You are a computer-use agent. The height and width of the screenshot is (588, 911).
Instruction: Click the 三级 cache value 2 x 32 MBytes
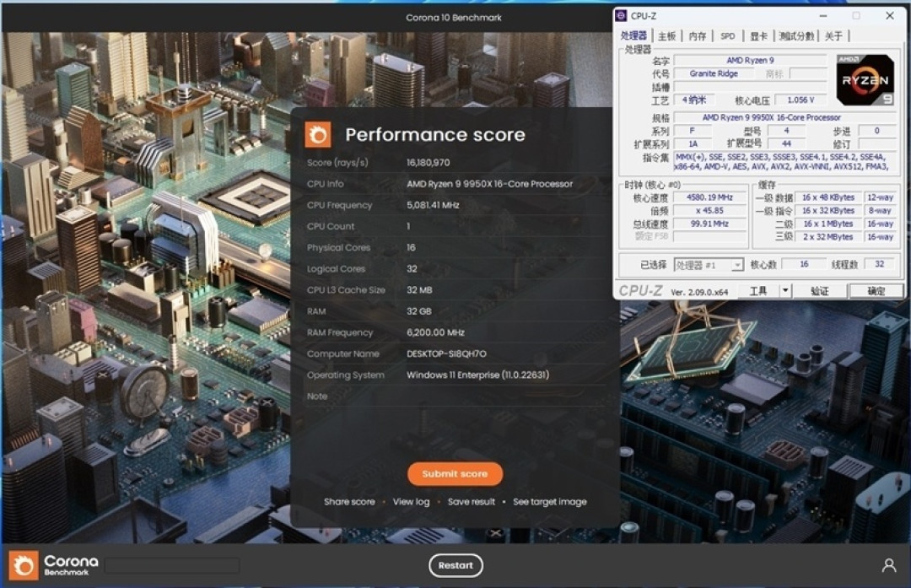(x=828, y=237)
